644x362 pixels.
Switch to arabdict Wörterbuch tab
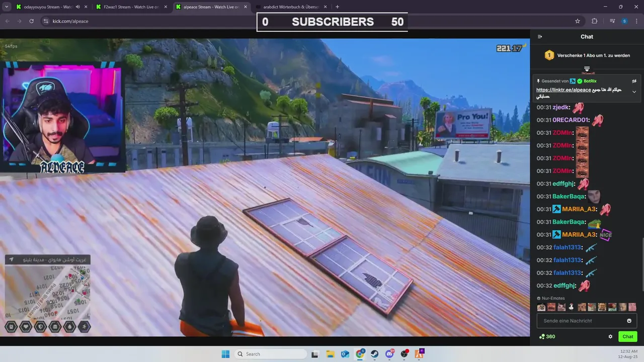(291, 7)
